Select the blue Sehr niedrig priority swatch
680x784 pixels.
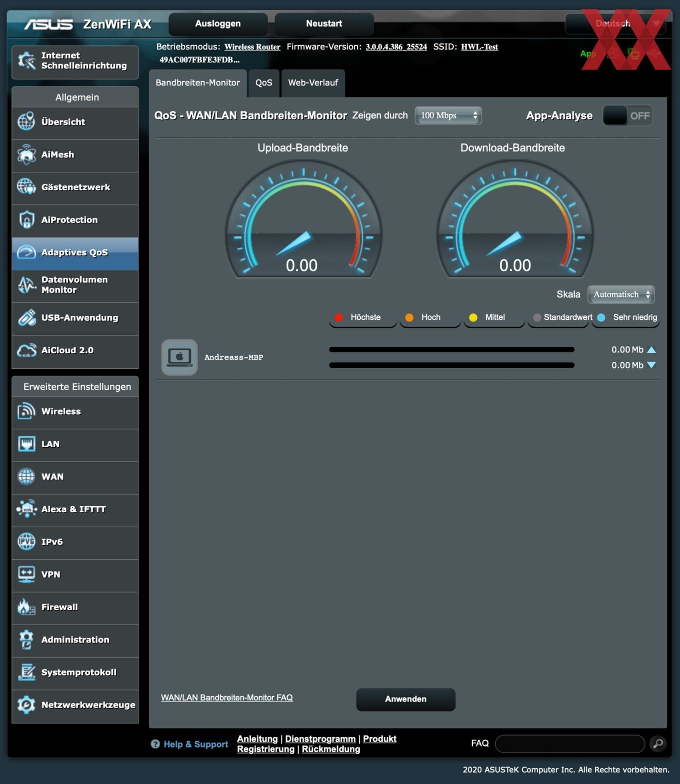[x=601, y=317]
